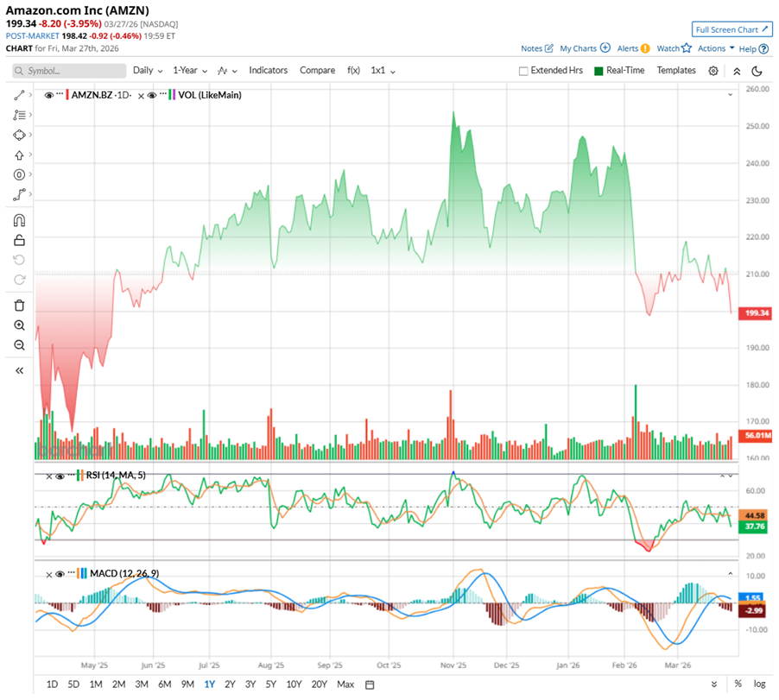The height and width of the screenshot is (700, 779).
Task: Open the 1x1 grid layout dropdown
Action: (383, 71)
